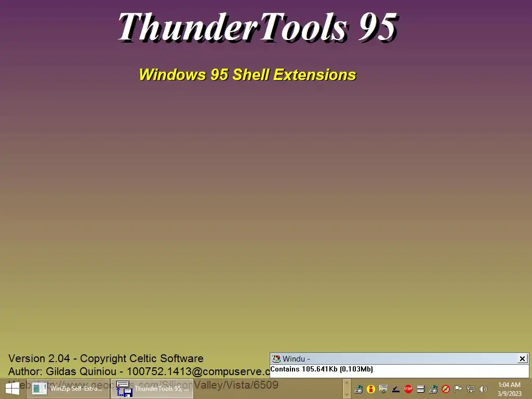Click the Windu title bar icon

[x=276, y=358]
